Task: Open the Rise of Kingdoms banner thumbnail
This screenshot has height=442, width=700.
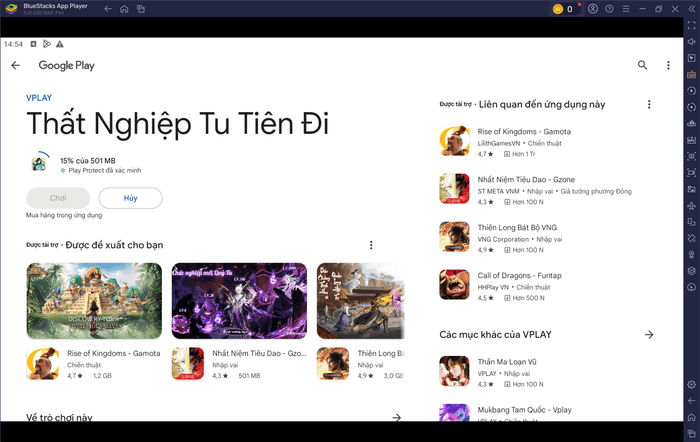Action: coord(94,301)
